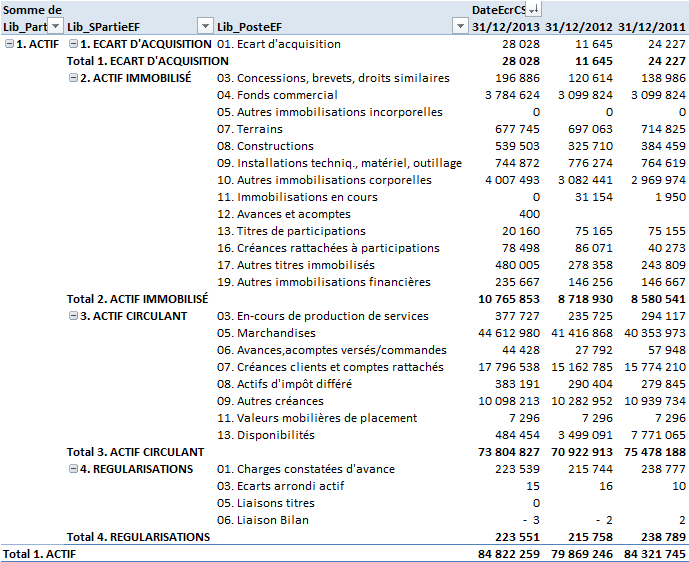
Task: Open the Lib_Part filter dropdown
Action: [55, 26]
